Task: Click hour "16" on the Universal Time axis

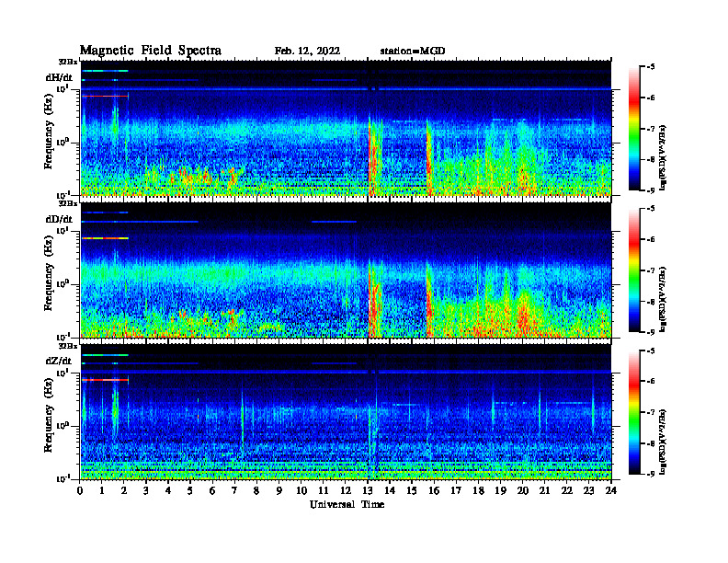Action: click(434, 490)
